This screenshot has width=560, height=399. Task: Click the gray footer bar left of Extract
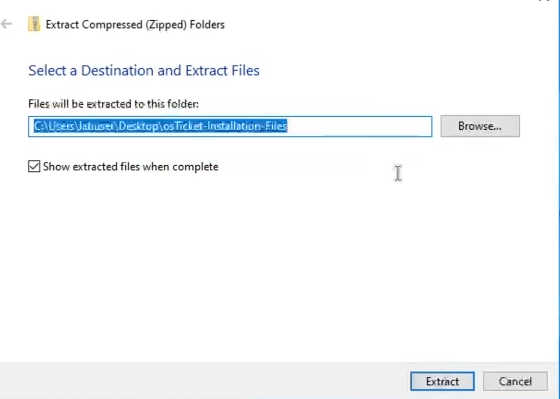204,381
